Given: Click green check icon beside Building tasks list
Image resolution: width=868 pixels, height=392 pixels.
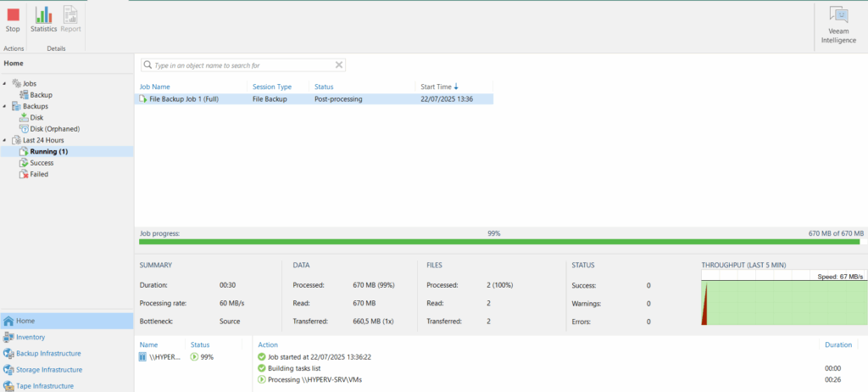Looking at the screenshot, I should point(262,368).
